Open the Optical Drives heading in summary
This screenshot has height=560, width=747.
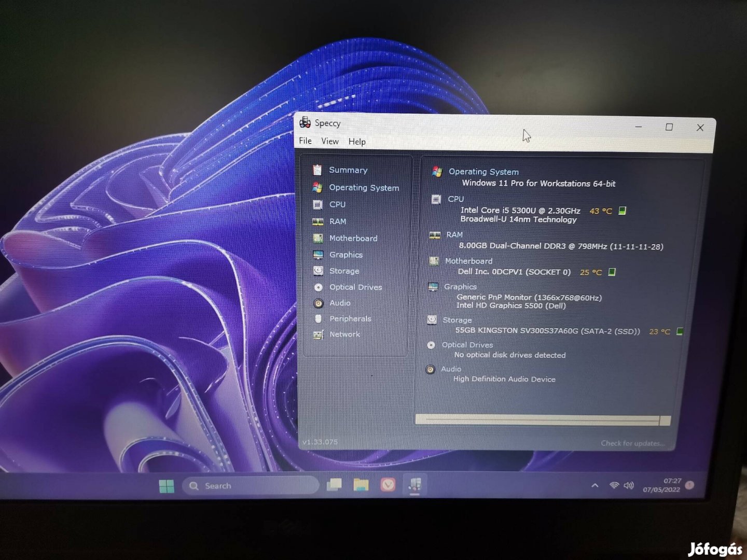(x=467, y=345)
